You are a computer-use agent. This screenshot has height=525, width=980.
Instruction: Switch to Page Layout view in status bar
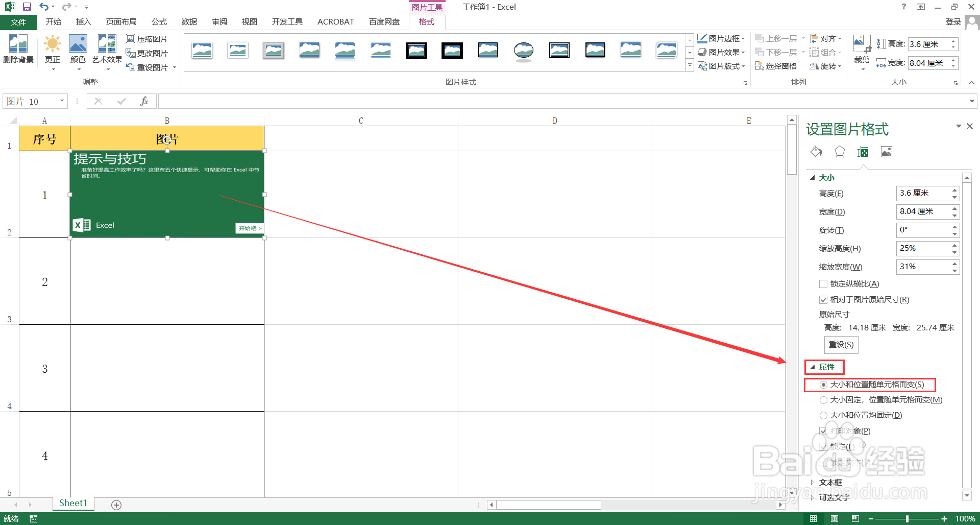point(835,518)
